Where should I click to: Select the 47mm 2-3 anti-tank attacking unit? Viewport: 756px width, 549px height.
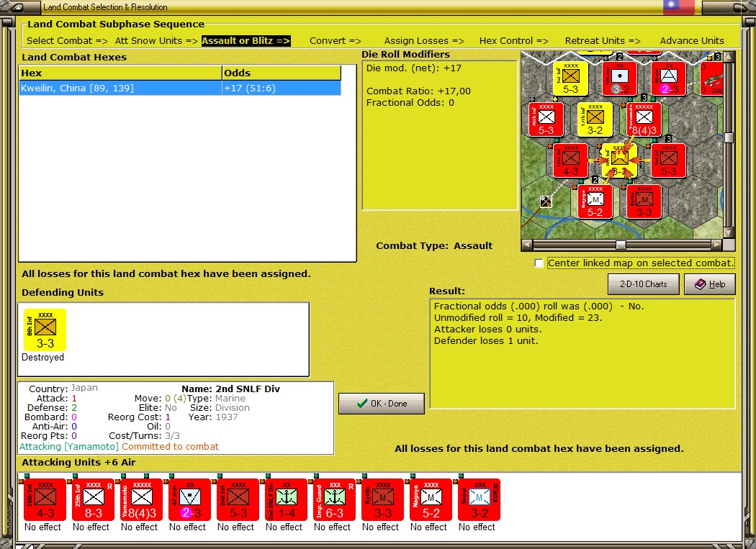[x=189, y=500]
